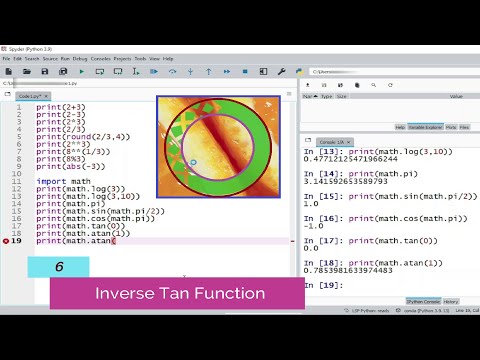Open the File menu
This screenshot has height=360, width=480.
6,59
